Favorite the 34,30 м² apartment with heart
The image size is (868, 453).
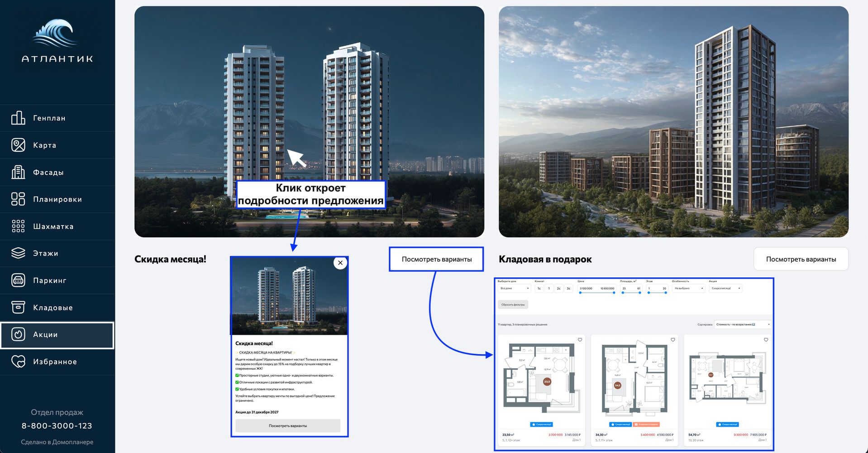point(673,340)
